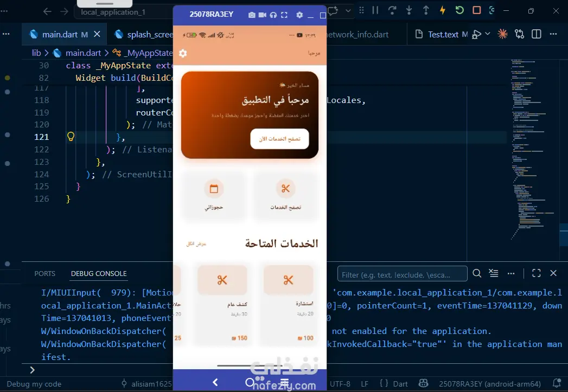Open changes with the compare arrows icon

520,34
